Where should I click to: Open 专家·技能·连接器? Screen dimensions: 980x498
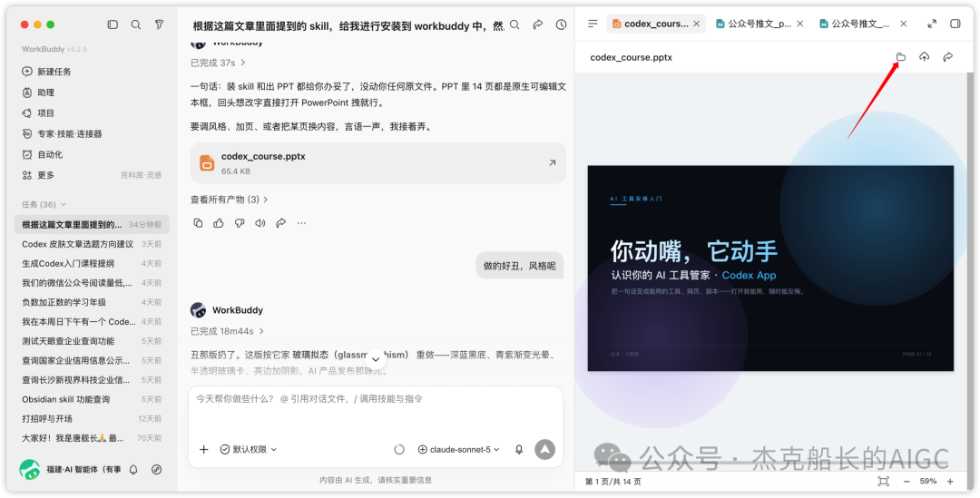coord(62,133)
